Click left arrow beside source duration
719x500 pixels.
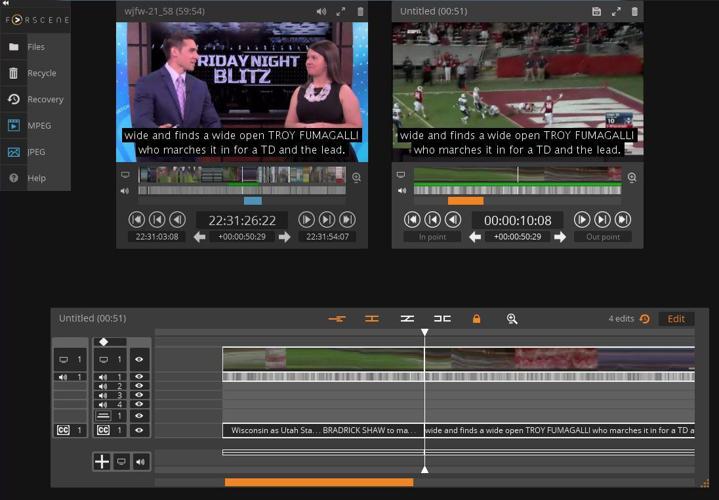pos(199,237)
